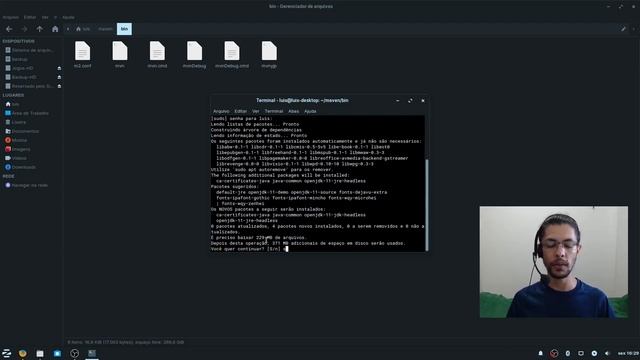The width and height of the screenshot is (640, 360).
Task: Open Firefox from the taskbar
Action: click(23, 353)
